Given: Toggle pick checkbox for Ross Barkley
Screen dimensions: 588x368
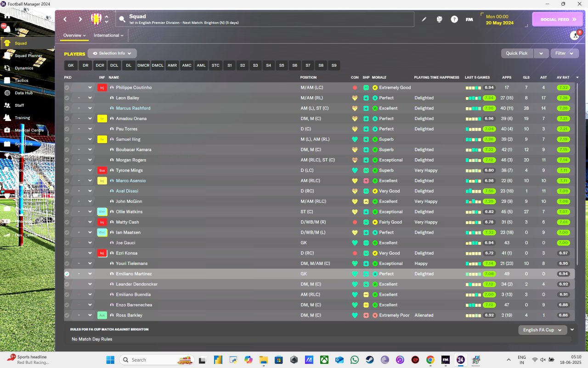Looking at the screenshot, I should pyautogui.click(x=67, y=315).
